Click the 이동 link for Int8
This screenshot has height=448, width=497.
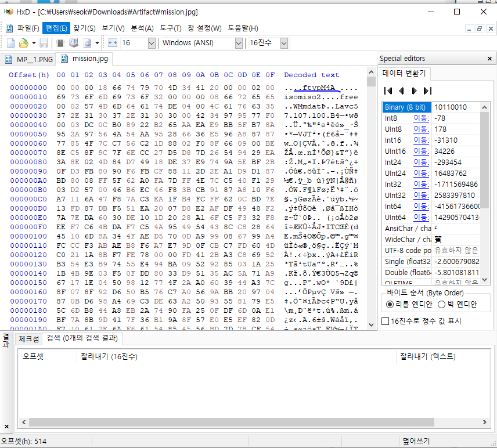[422, 118]
